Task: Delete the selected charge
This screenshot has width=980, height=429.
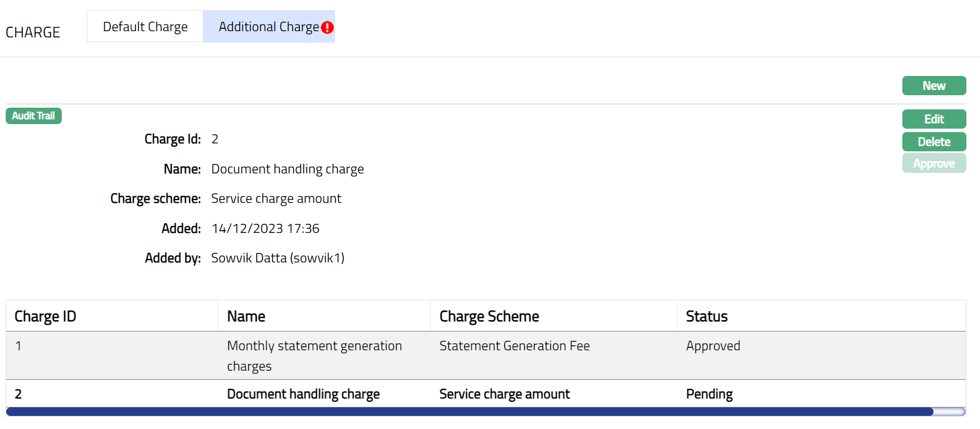Action: point(934,142)
